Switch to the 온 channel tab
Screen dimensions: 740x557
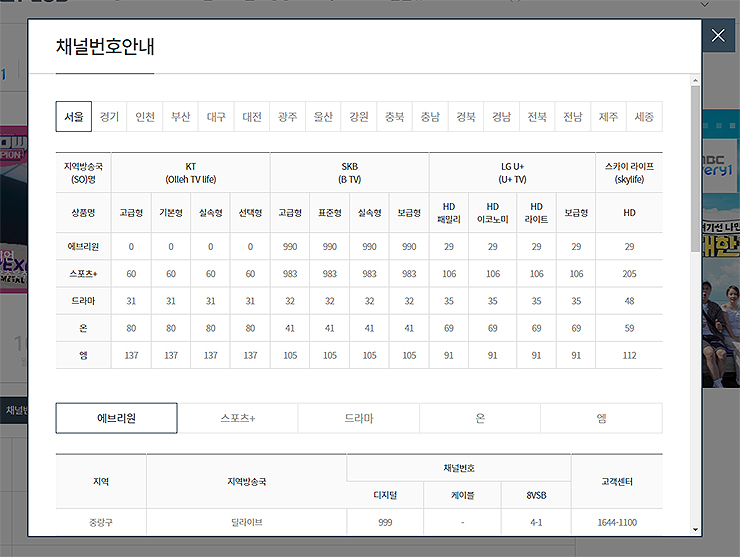pyautogui.click(x=480, y=418)
